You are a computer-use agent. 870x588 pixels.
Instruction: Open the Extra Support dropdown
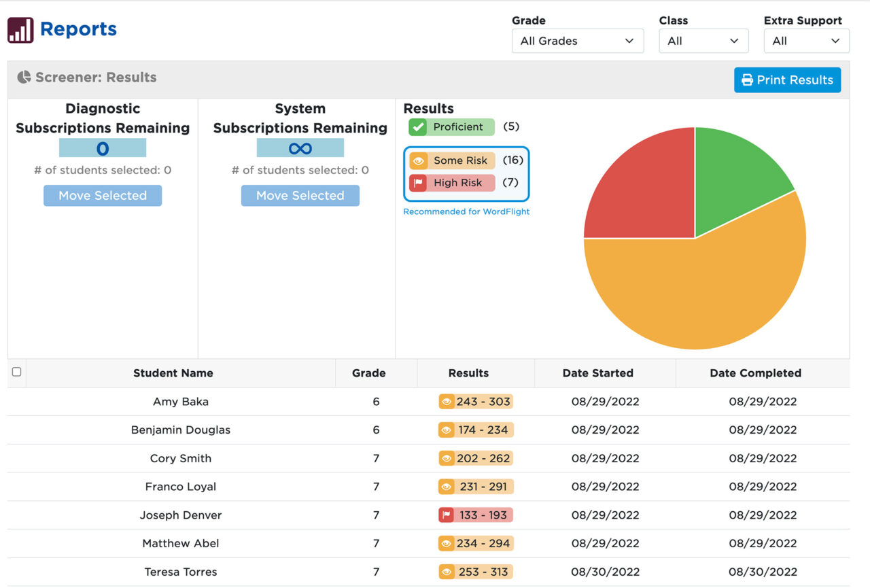point(806,41)
